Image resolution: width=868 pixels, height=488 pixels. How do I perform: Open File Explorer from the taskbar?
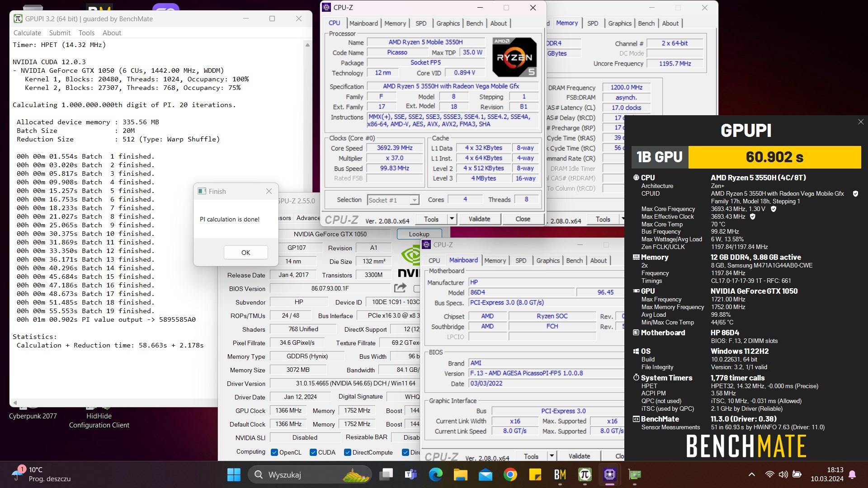pyautogui.click(x=460, y=474)
